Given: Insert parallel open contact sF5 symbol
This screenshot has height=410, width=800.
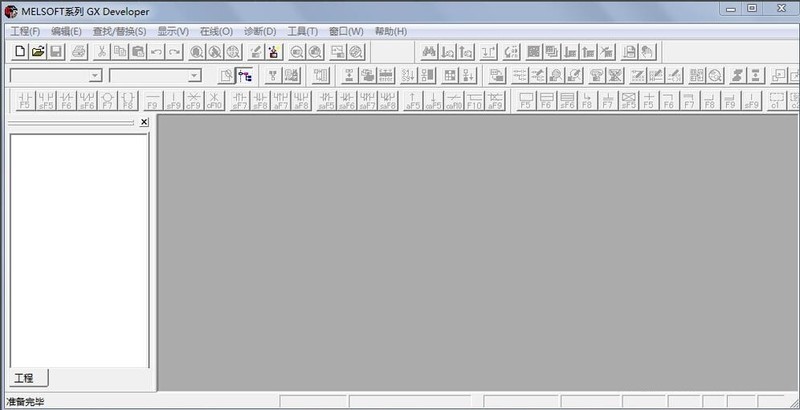Looking at the screenshot, I should (x=46, y=100).
